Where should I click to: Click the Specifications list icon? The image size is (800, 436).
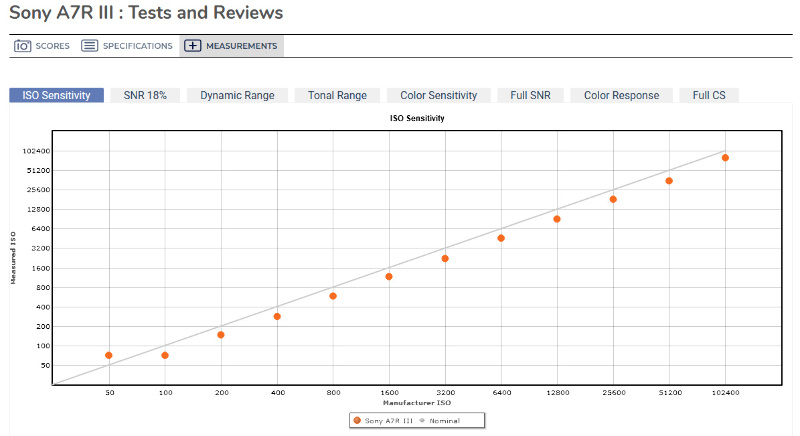89,46
